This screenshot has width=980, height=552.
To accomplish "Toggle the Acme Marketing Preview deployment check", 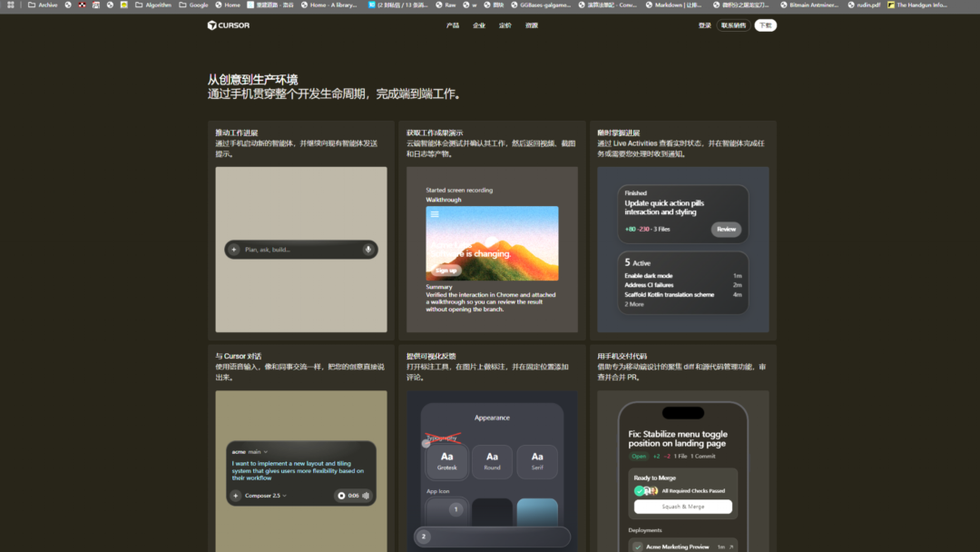I will pyautogui.click(x=638, y=547).
